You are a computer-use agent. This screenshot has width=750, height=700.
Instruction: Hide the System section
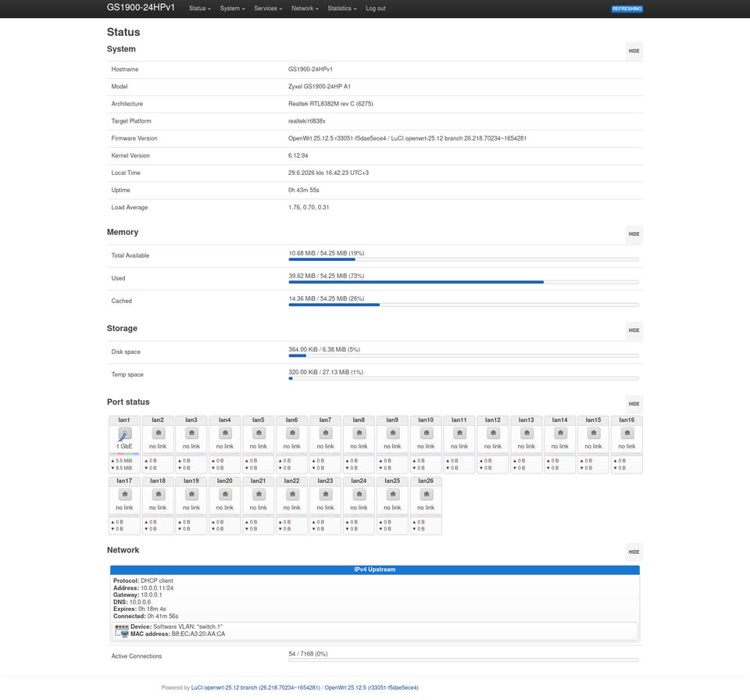[634, 51]
